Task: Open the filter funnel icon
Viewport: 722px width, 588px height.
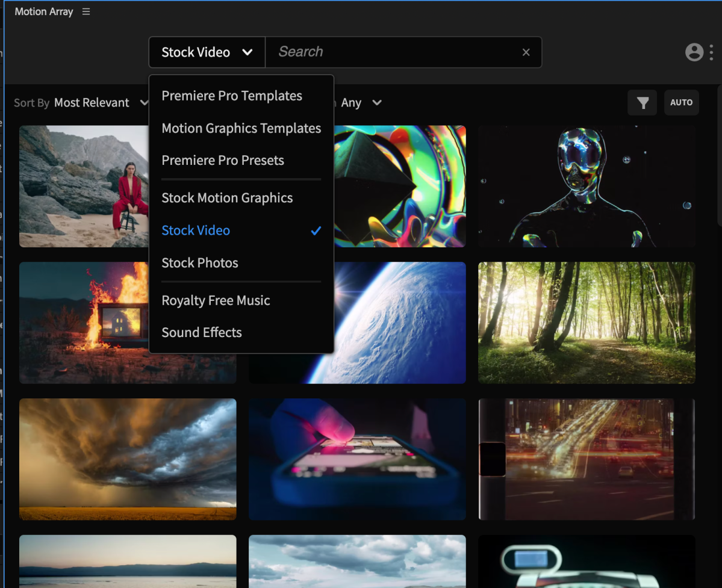Action: (x=643, y=102)
